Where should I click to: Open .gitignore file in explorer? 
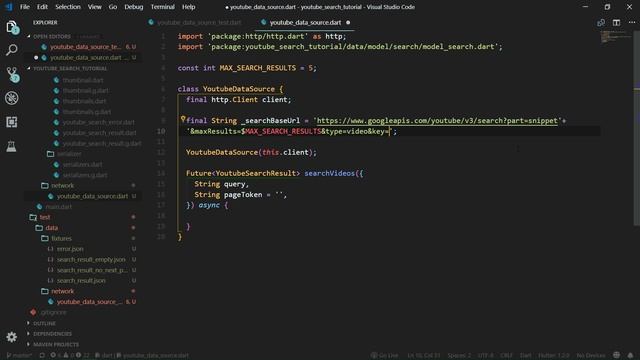pyautogui.click(x=53, y=312)
